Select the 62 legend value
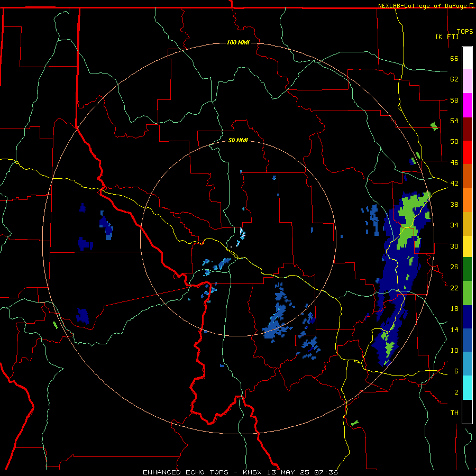The width and height of the screenshot is (476, 476). click(454, 79)
